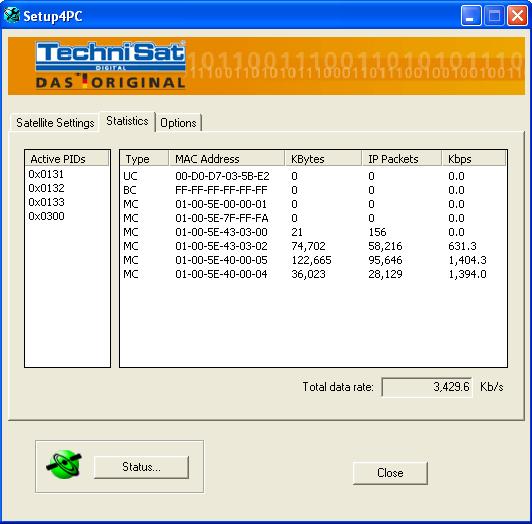Open the Status... dialog button

141,467
